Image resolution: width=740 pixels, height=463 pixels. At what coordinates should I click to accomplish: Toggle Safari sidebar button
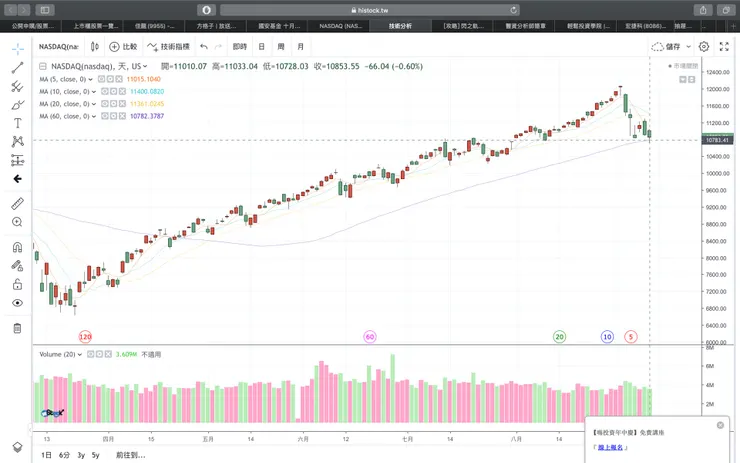pyautogui.click(x=45, y=10)
